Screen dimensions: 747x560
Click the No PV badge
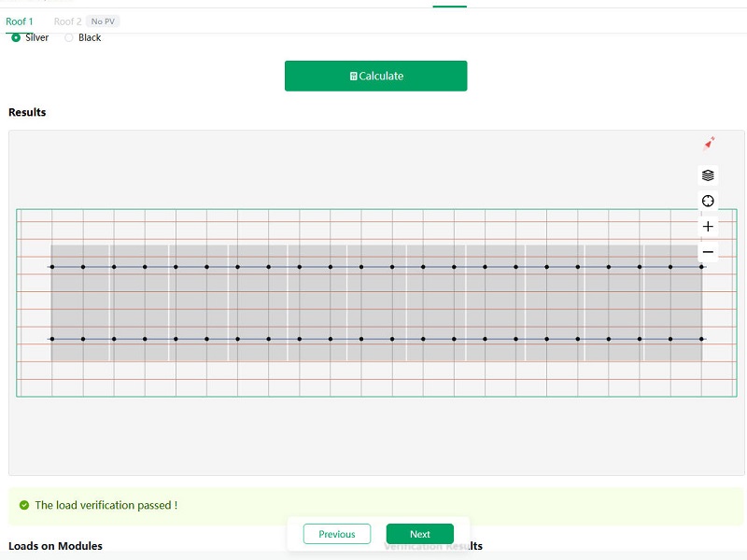[x=103, y=21]
